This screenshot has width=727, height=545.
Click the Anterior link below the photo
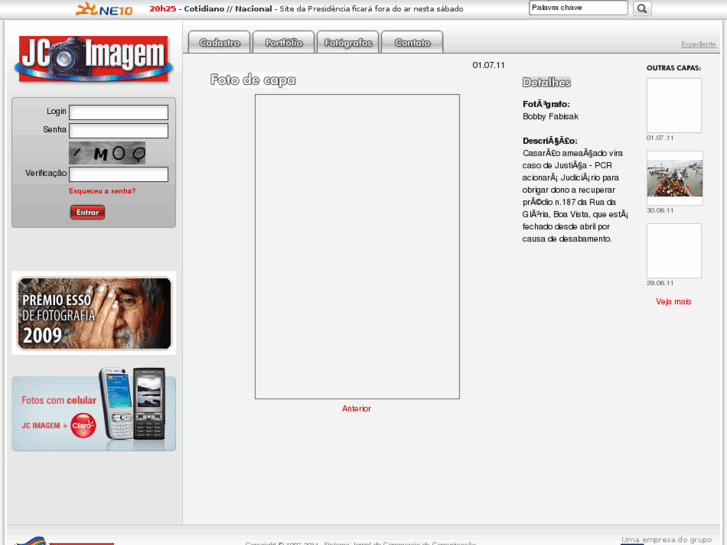coord(357,409)
